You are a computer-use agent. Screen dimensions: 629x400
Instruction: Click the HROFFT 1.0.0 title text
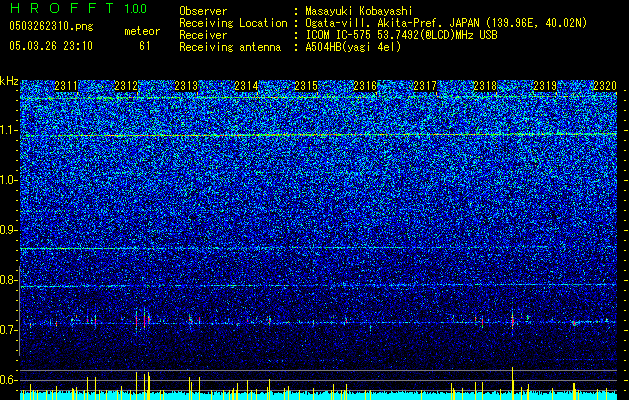[79, 8]
